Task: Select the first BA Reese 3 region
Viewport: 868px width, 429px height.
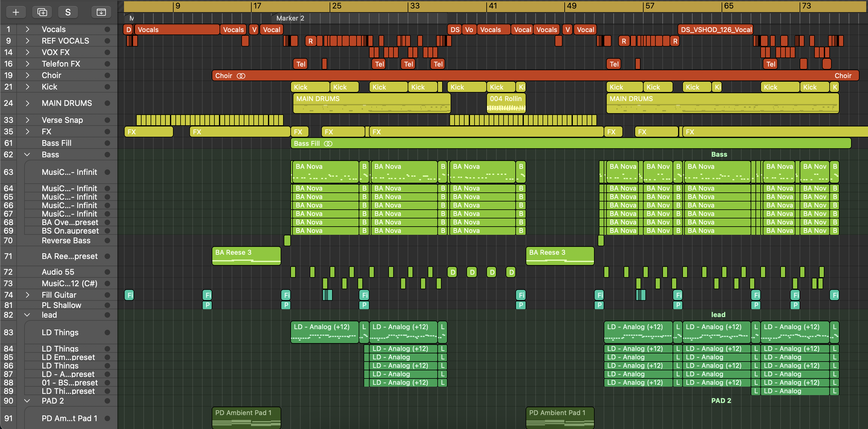Action: tap(246, 256)
